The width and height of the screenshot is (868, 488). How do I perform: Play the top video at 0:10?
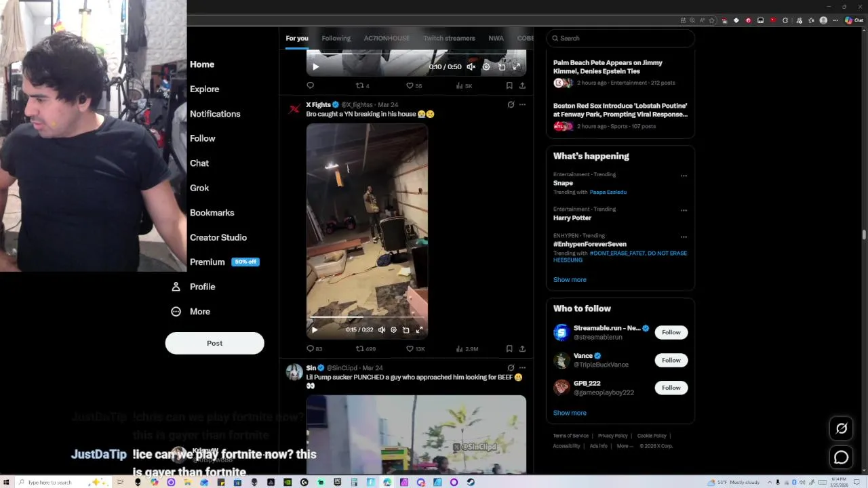315,66
